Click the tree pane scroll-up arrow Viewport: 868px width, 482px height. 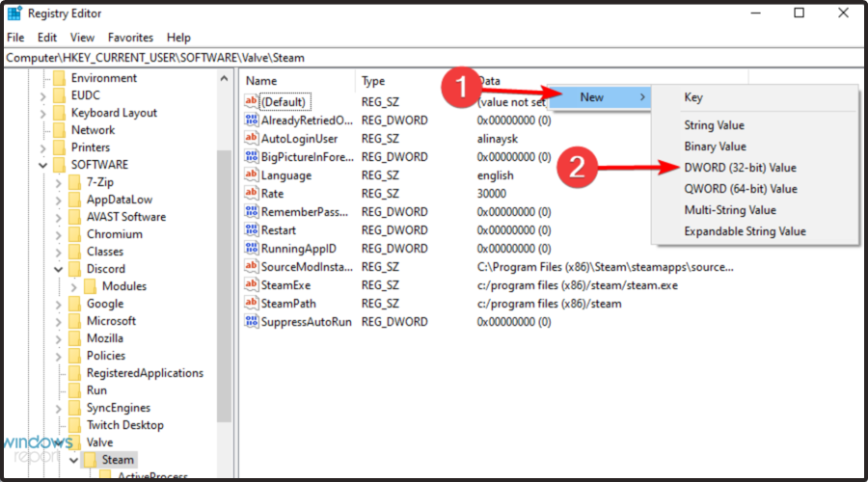tap(224, 79)
